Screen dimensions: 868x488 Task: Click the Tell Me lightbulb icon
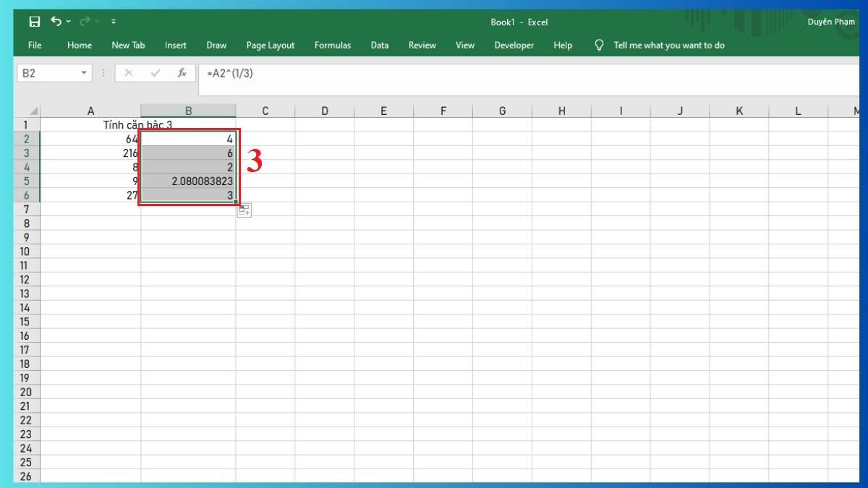599,45
